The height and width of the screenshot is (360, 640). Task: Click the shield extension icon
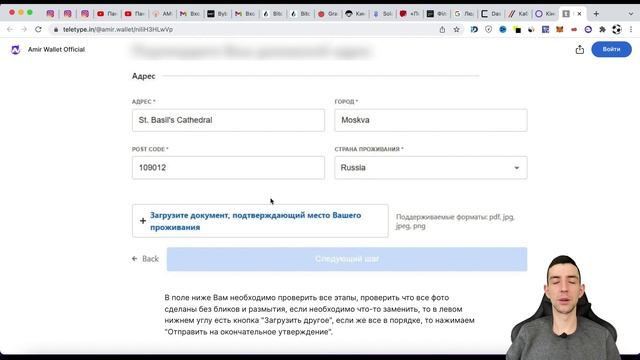(489, 29)
